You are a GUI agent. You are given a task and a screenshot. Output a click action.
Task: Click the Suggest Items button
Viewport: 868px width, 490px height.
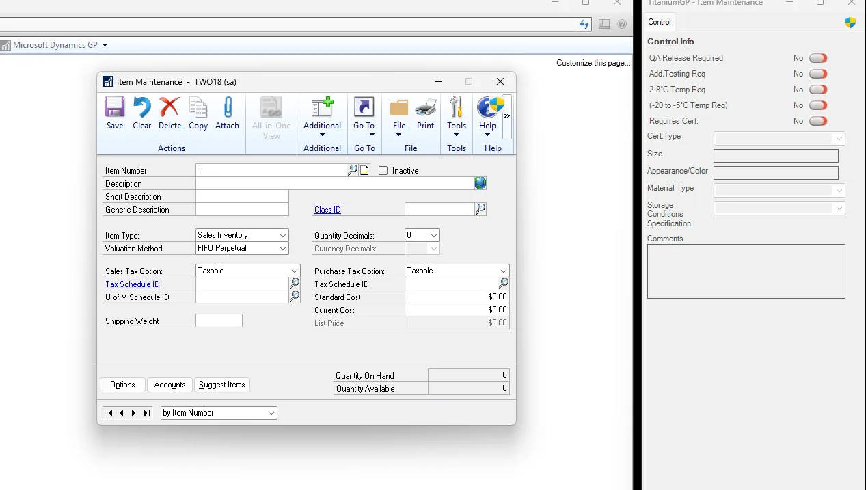tap(222, 385)
